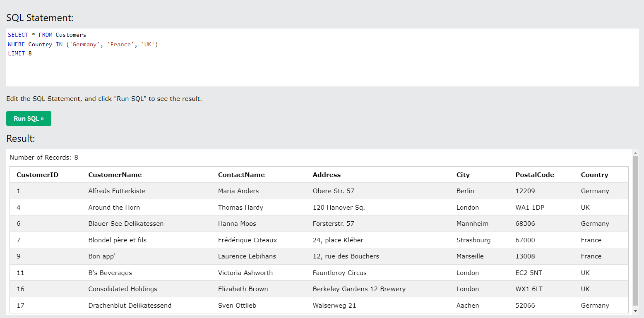The image size is (644, 318).
Task: Click address Berkeley Gardens 12 Brewery
Action: point(359,289)
